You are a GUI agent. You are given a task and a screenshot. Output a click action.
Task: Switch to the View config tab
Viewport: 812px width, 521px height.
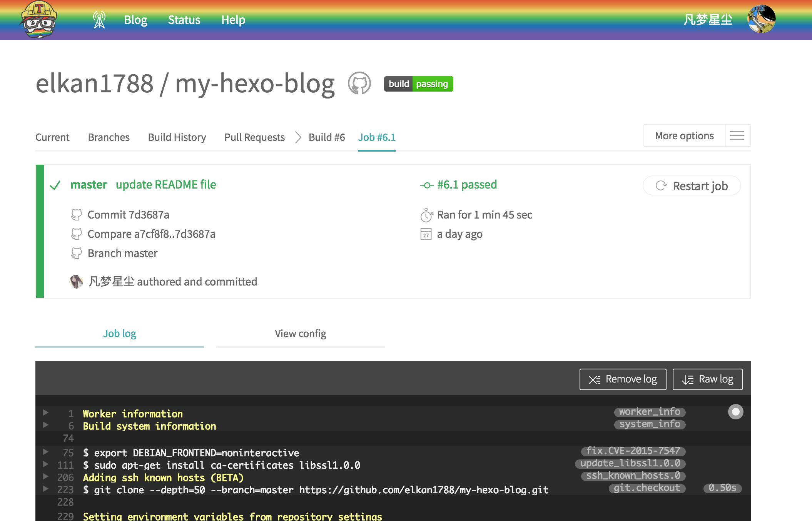[301, 334]
